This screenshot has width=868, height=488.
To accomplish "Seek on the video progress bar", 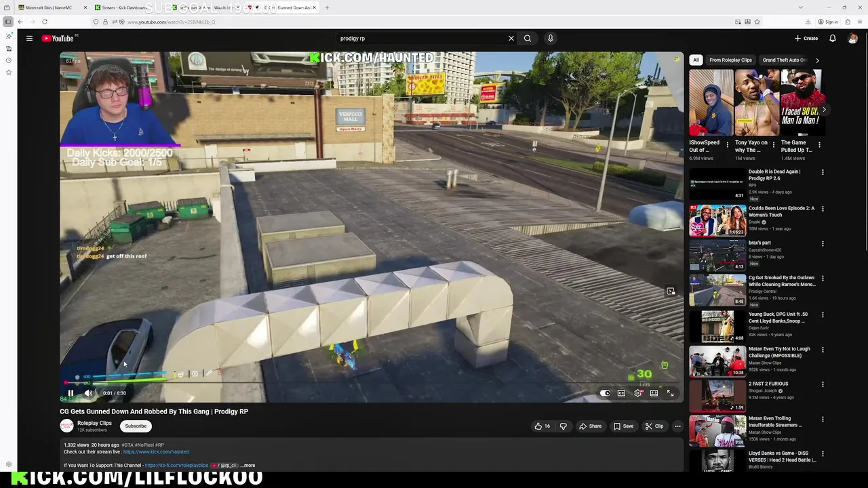I will pos(371,383).
